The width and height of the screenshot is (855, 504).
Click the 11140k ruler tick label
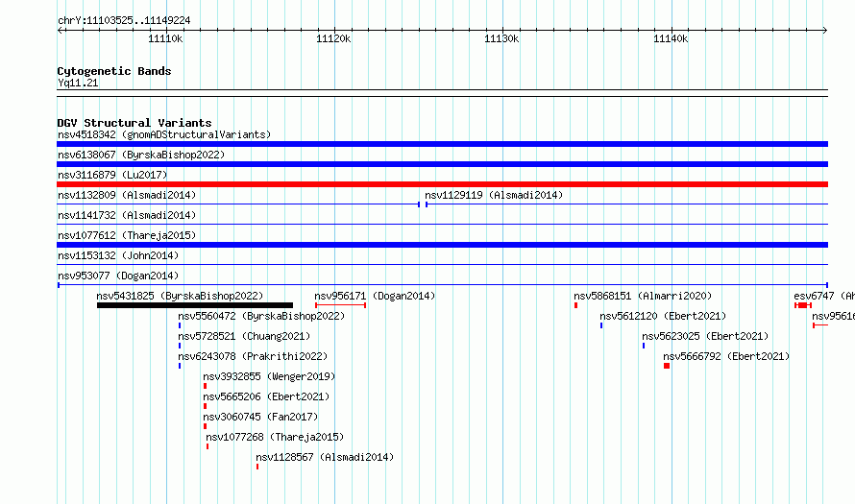click(671, 38)
